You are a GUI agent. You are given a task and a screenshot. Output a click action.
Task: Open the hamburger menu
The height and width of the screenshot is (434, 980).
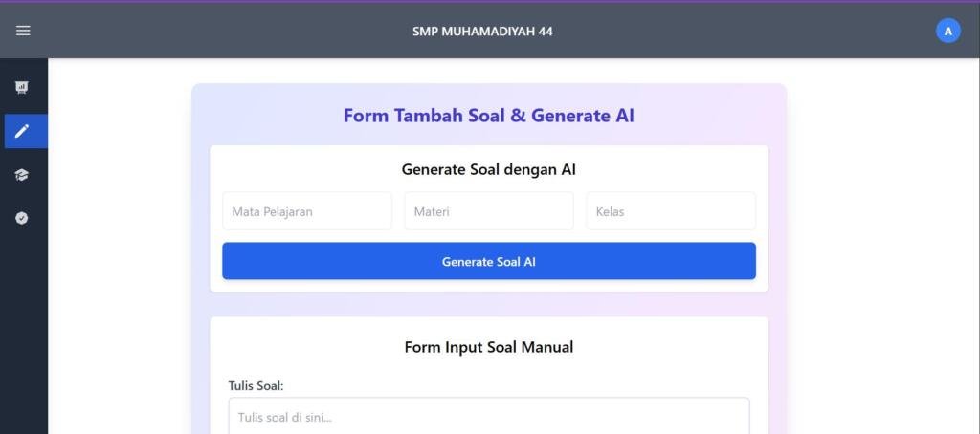pos(23,31)
